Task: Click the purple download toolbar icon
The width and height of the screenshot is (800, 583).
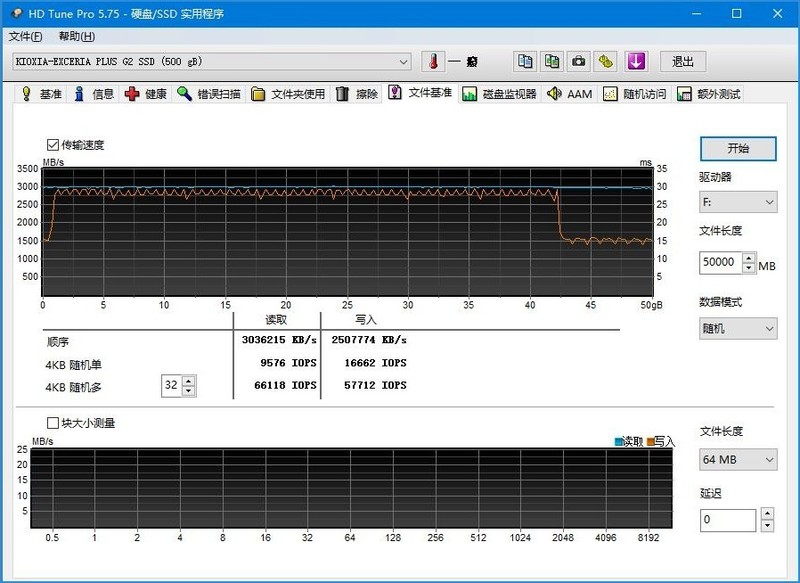Action: coord(638,61)
